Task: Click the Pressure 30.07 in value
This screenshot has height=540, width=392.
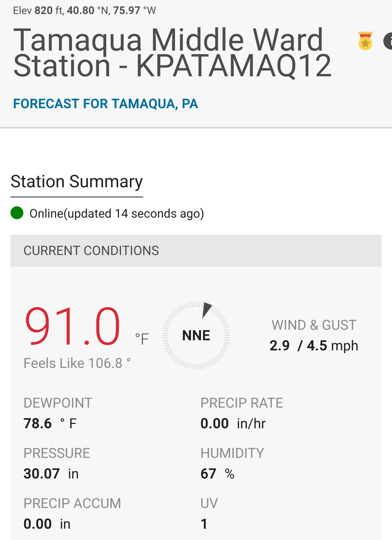Action: pyautogui.click(x=51, y=473)
